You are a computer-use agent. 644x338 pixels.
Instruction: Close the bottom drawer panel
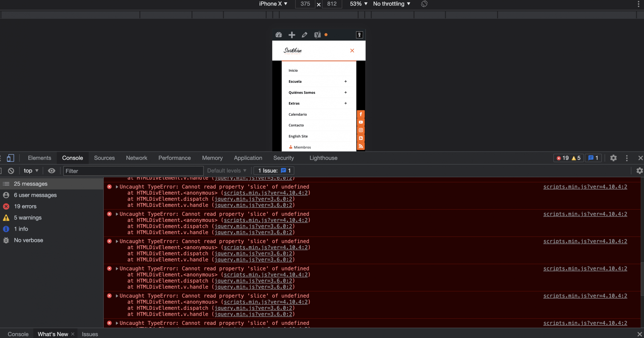pos(640,334)
